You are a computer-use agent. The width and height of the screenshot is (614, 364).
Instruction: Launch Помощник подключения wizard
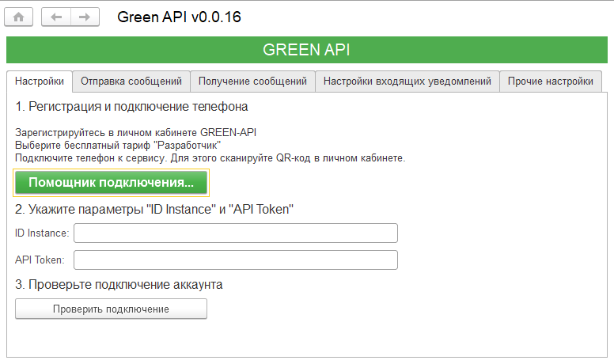[112, 183]
